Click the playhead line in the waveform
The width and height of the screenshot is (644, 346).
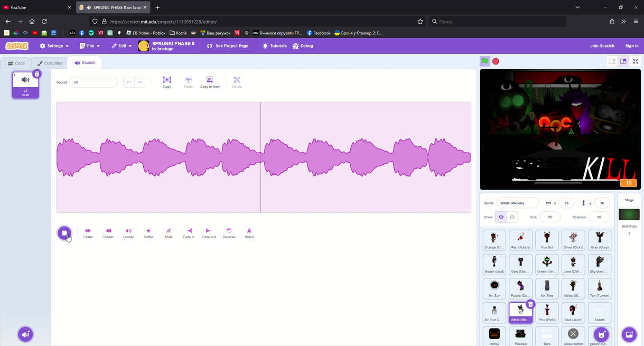260,157
